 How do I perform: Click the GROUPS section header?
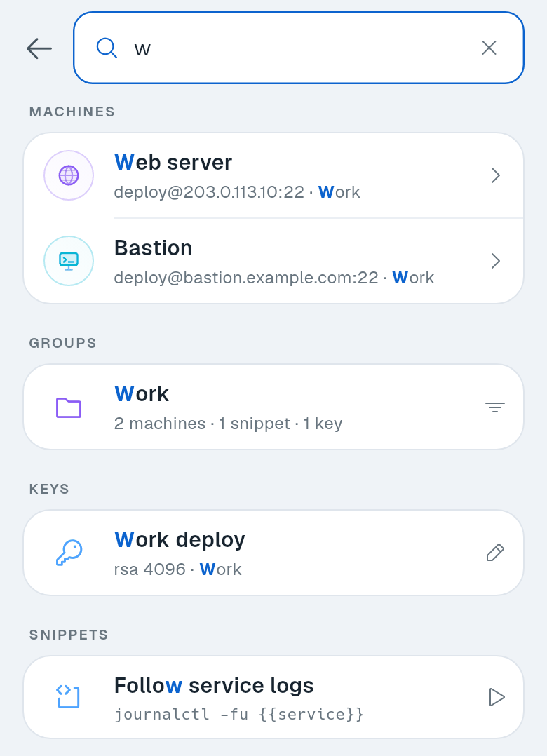click(x=63, y=344)
